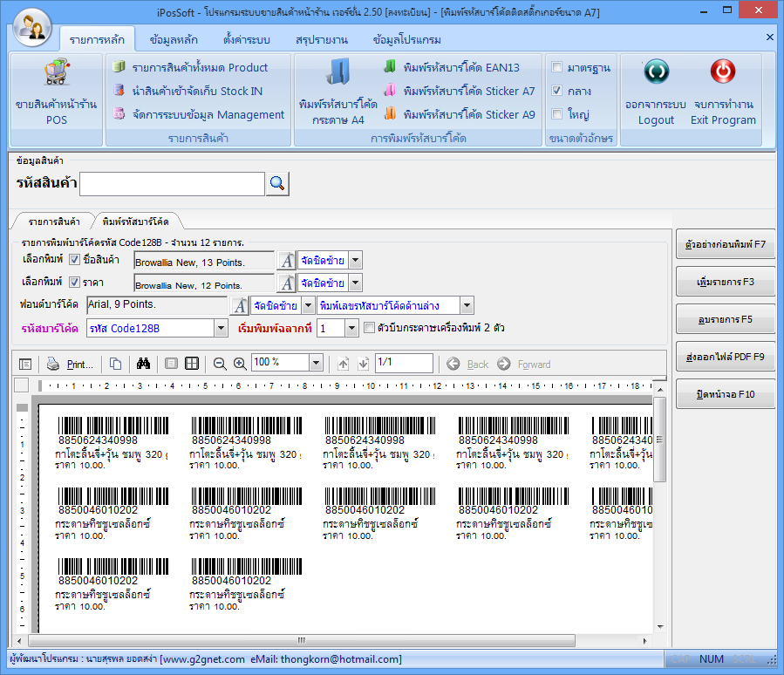Zoom out the barcode preview
This screenshot has width=784, height=675.
220,364
